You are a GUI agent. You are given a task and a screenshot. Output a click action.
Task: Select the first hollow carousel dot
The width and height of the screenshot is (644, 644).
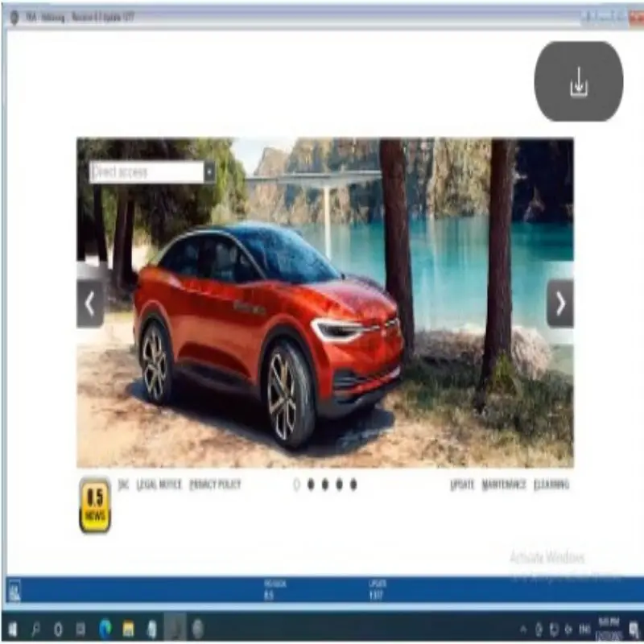coord(296,485)
